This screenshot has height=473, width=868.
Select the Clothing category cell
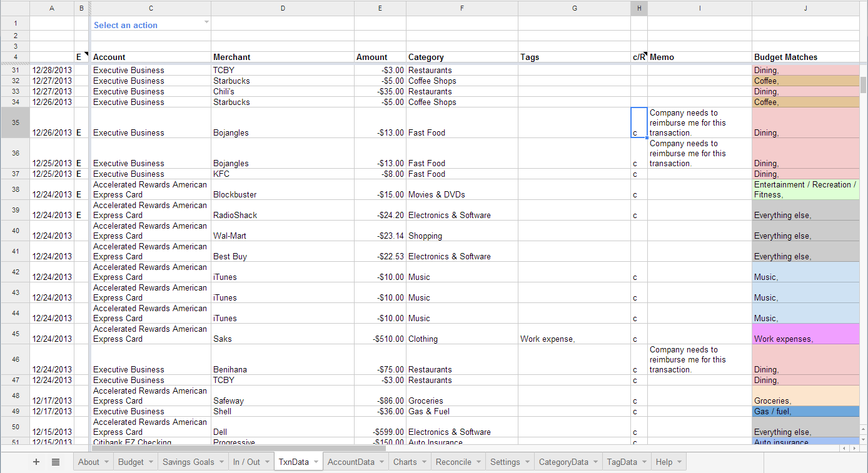462,334
